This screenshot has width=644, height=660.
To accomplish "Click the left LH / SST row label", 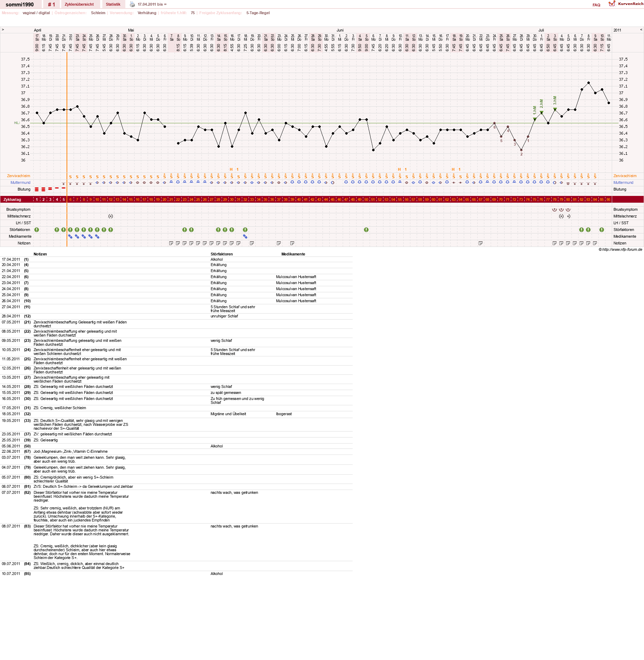I will point(23,223).
